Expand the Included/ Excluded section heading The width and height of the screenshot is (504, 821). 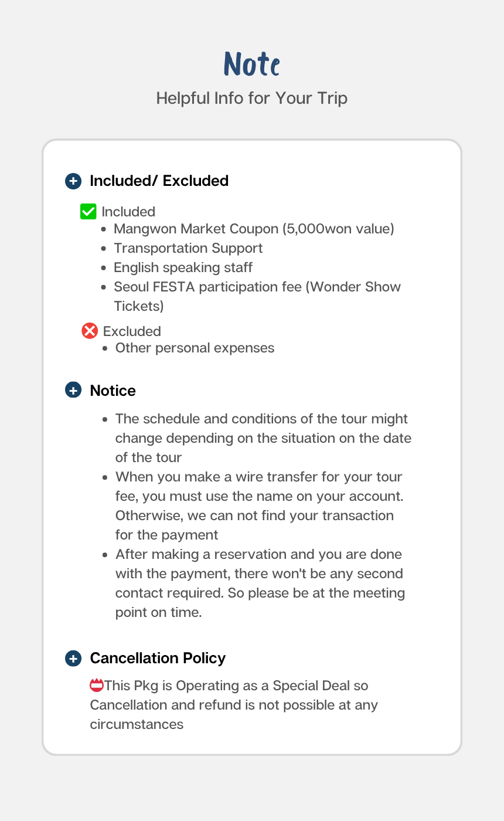(159, 181)
